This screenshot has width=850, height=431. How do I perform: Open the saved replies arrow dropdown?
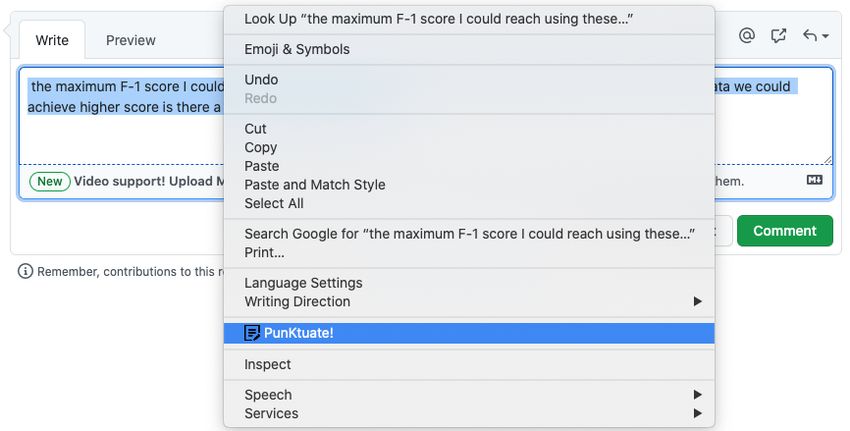click(x=816, y=36)
